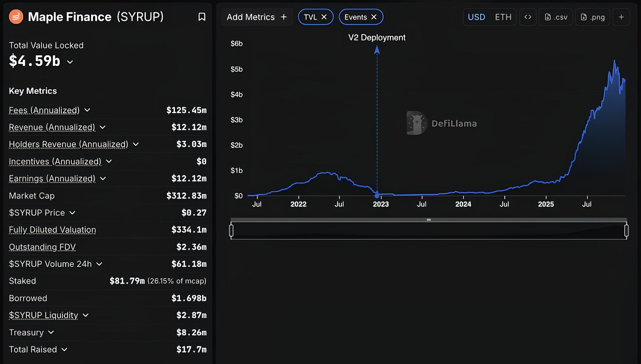Click the right handle of chart range slider
The width and height of the screenshot is (641, 364).
[x=626, y=230]
